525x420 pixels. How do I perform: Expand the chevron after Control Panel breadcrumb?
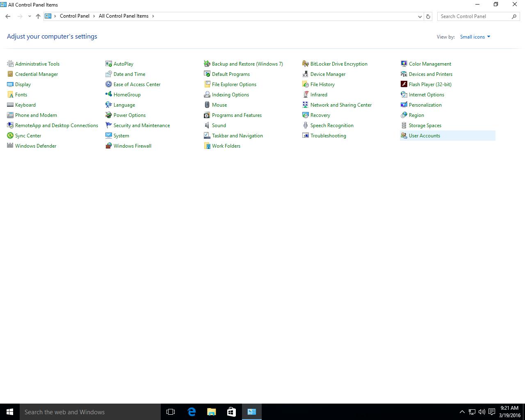click(x=94, y=16)
